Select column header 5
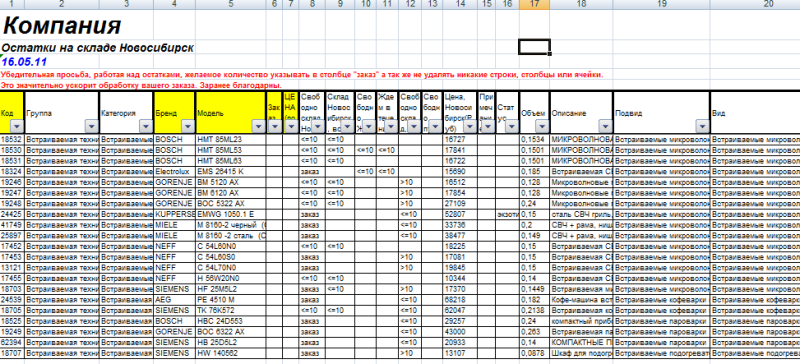 (x=231, y=4)
